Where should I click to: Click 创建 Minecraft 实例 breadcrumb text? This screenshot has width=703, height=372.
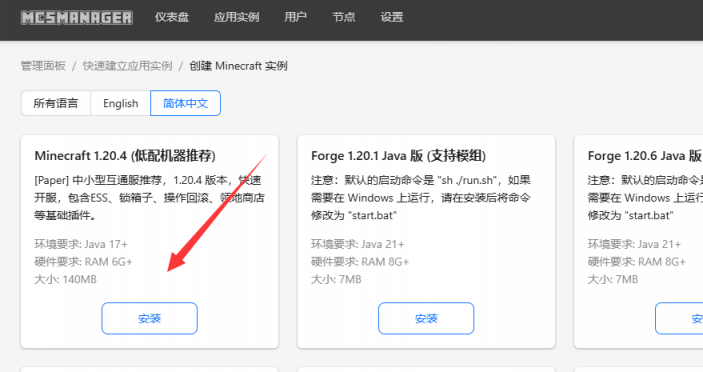[238, 66]
